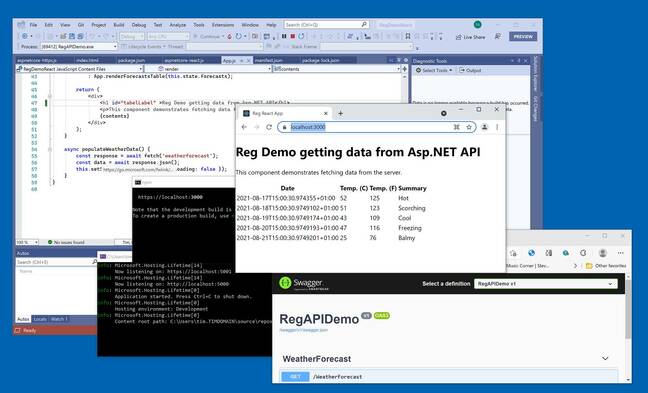Screen dimensions: 648x393
Task: Open a new tab in Chrome
Action: coord(340,113)
